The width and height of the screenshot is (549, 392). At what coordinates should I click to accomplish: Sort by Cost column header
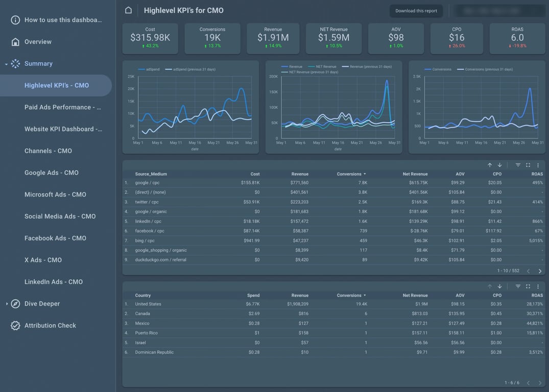pyautogui.click(x=255, y=174)
